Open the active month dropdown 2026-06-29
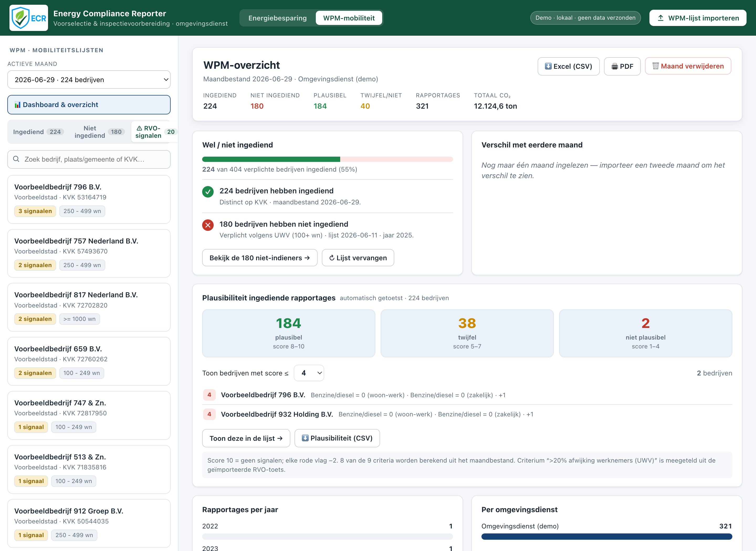This screenshot has height=551, width=756. 89,80
